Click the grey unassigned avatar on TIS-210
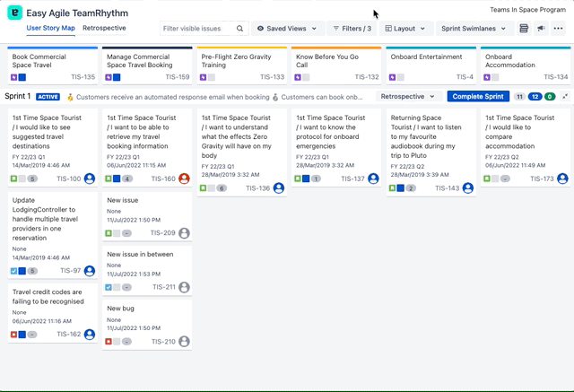This screenshot has height=392, width=574. (184, 342)
